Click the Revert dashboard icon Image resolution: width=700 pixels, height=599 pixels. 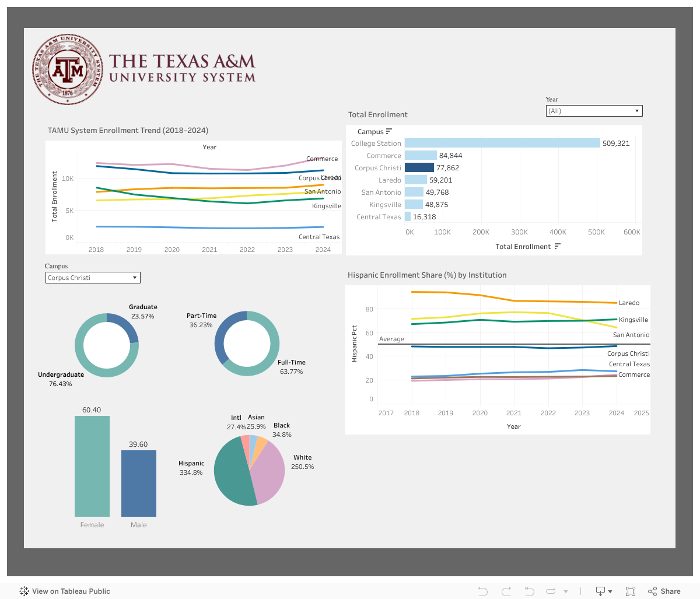click(x=528, y=591)
